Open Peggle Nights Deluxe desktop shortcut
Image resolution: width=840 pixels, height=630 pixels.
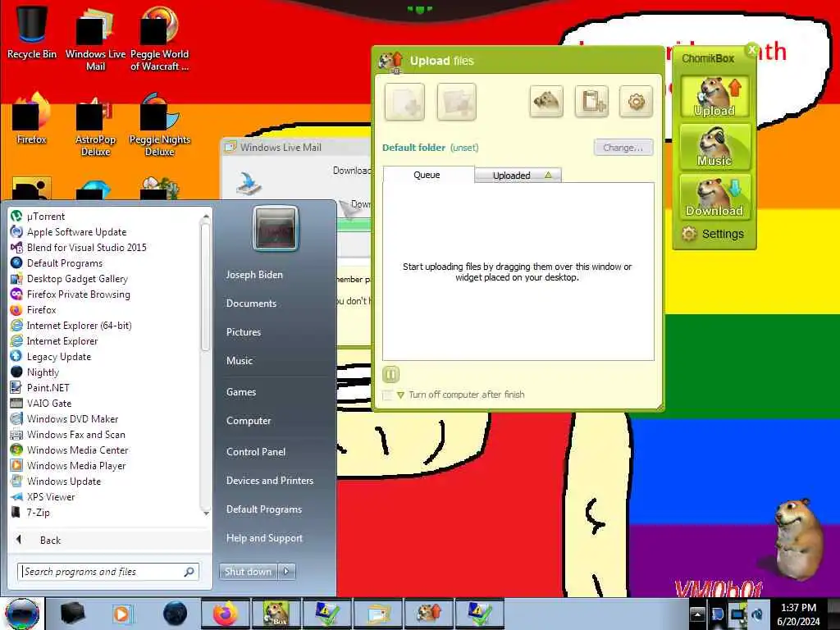[x=160, y=125]
